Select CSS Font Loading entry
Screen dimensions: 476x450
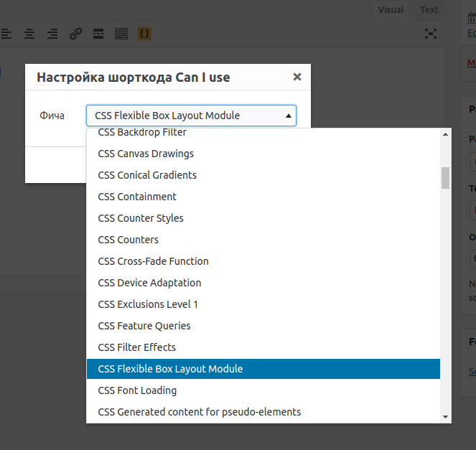137,390
